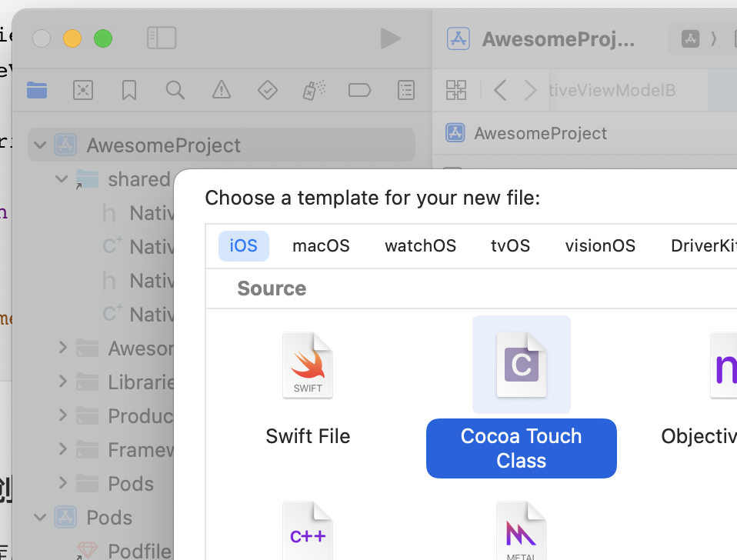Run the project with Play button

(390, 38)
